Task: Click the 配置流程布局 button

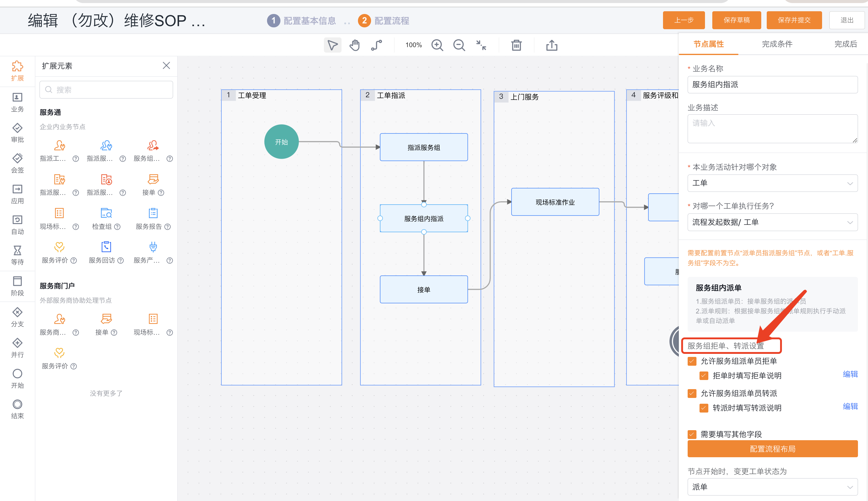Action: [x=772, y=449]
